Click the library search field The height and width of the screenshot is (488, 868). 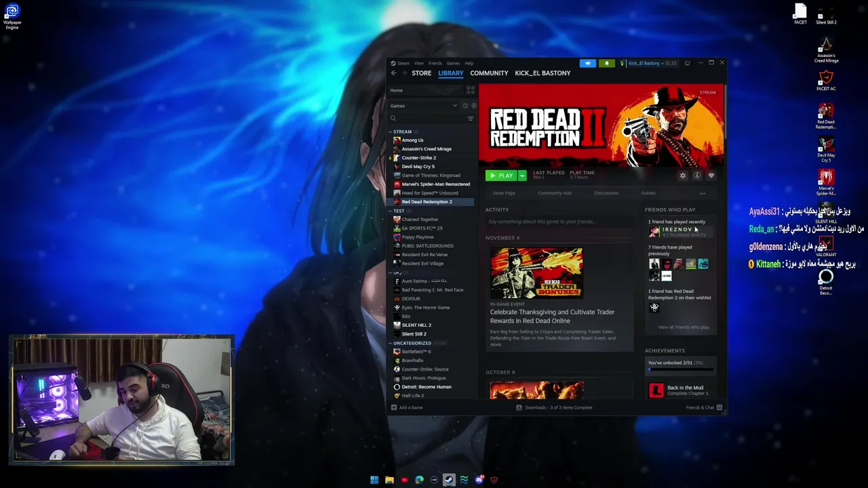[x=427, y=119]
